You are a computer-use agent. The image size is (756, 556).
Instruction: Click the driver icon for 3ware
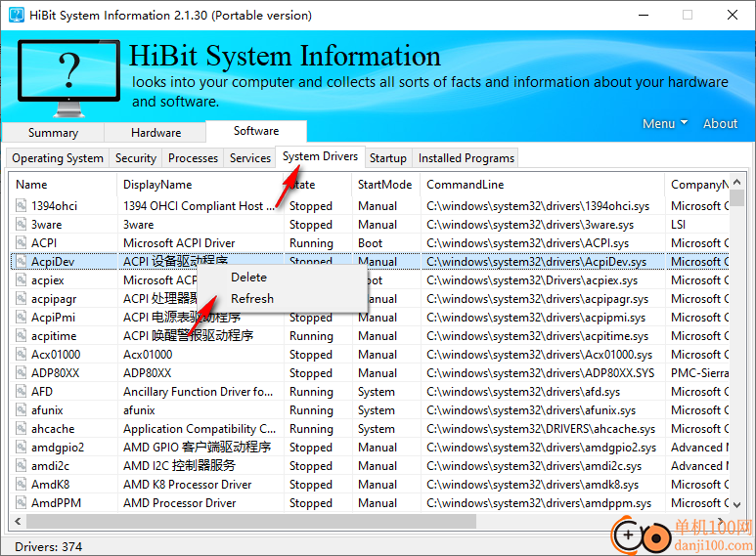[21, 225]
